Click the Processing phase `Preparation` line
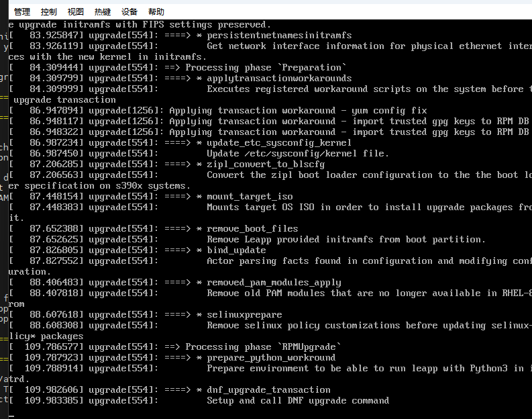The height and width of the screenshot is (419, 532). click(x=177, y=68)
